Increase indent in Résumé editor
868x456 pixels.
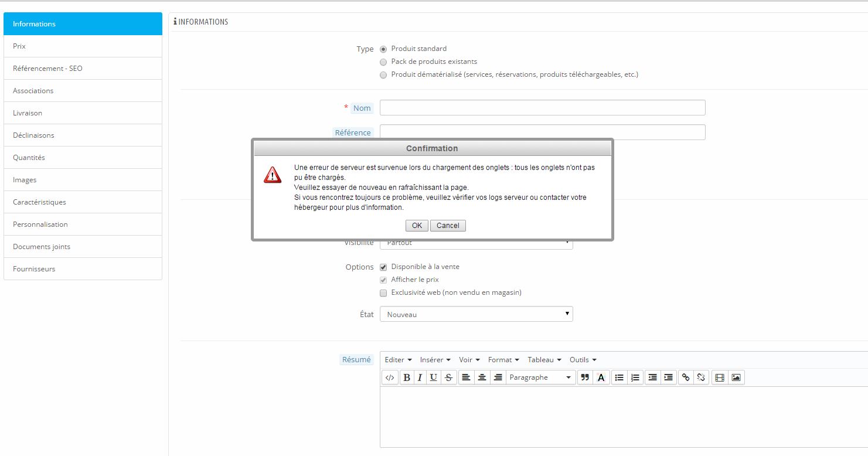[668, 377]
